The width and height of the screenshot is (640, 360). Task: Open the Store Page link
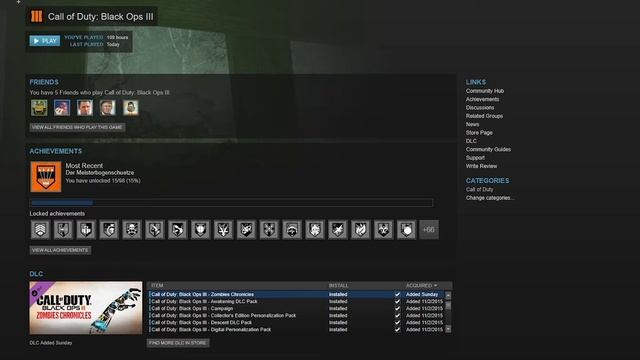479,133
